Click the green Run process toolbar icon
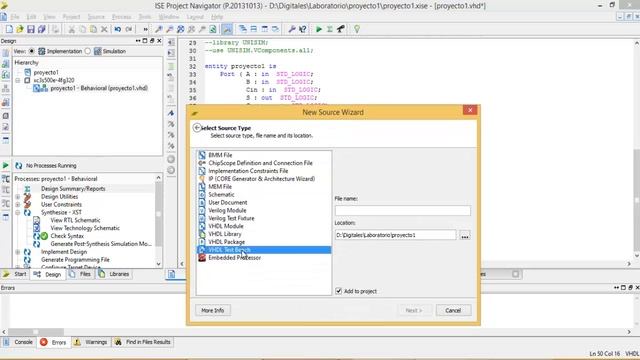 pos(319,29)
